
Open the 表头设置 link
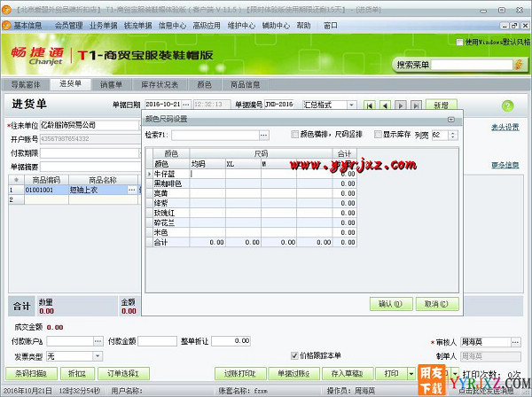point(505,127)
